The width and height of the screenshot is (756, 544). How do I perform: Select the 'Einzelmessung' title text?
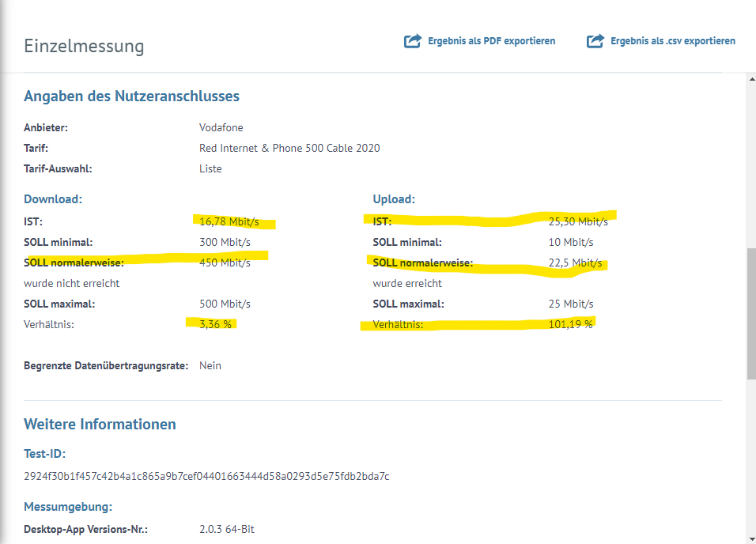[x=84, y=46]
